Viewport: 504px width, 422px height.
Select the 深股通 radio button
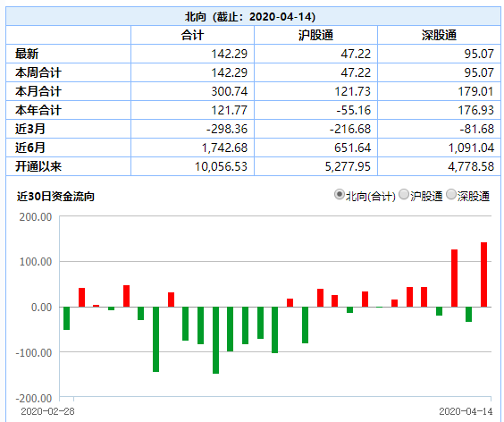tap(451, 195)
